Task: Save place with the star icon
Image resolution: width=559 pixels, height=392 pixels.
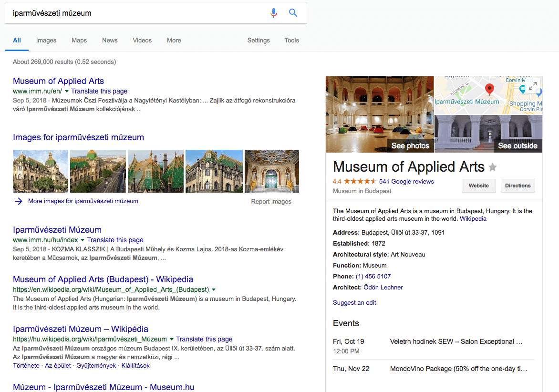Action: click(492, 167)
